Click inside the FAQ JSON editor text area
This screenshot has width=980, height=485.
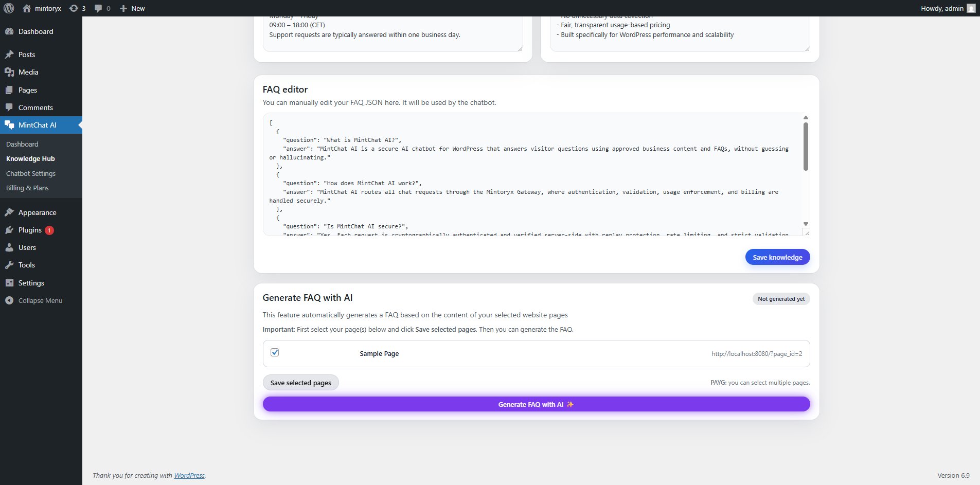click(x=514, y=175)
